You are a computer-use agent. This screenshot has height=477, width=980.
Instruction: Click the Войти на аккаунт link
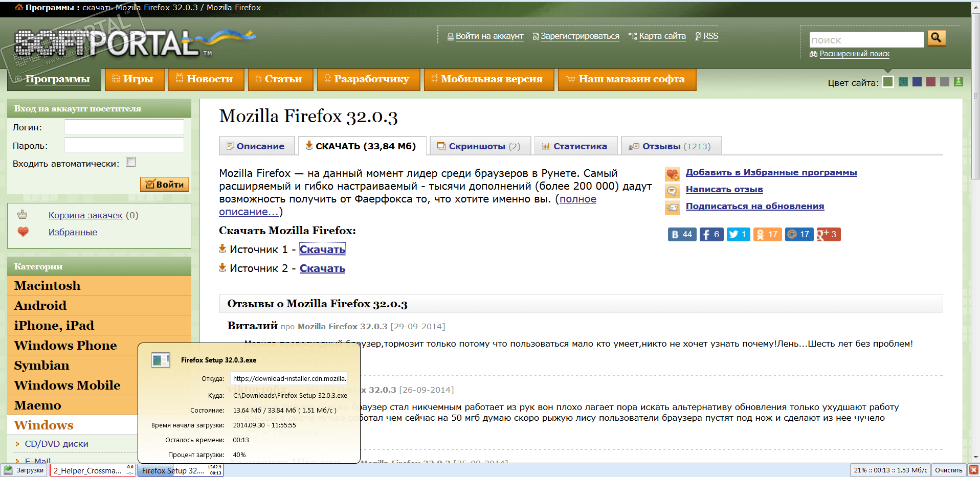pos(489,36)
